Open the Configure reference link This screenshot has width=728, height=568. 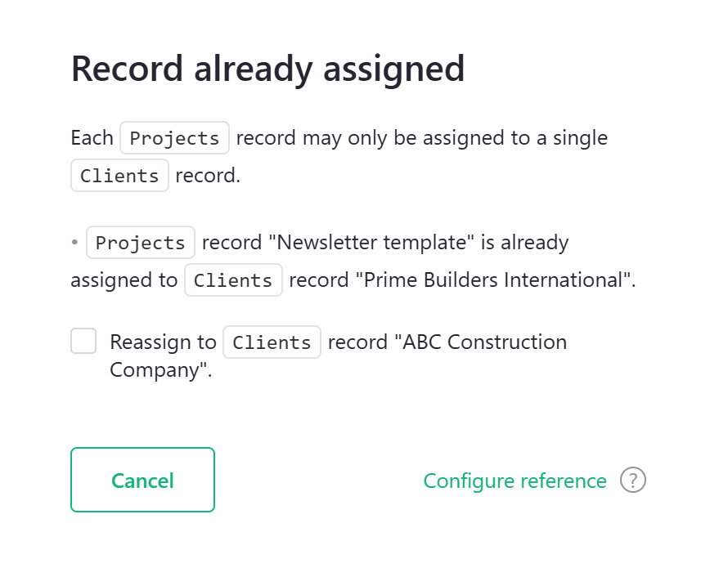point(515,481)
